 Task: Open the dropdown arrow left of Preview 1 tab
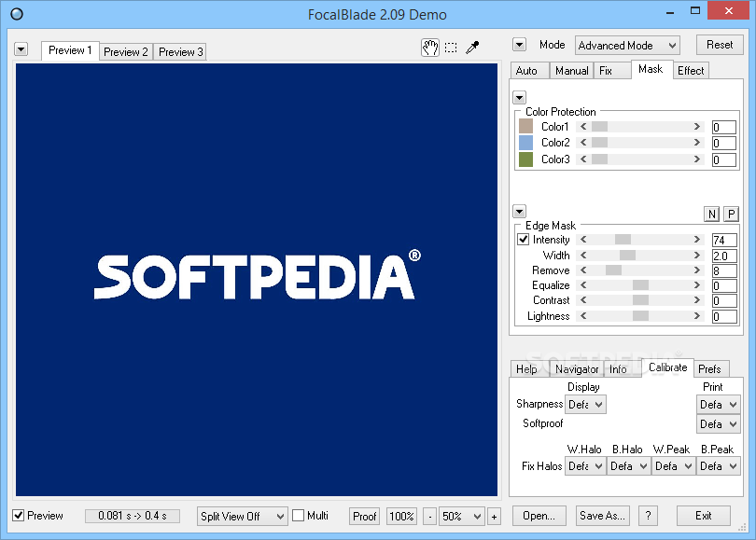(x=21, y=49)
